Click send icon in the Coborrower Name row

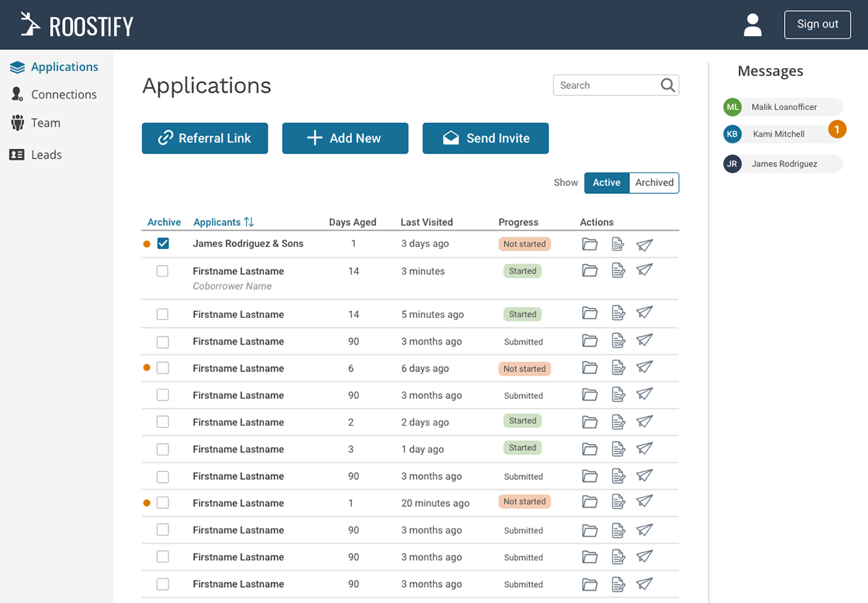644,270
